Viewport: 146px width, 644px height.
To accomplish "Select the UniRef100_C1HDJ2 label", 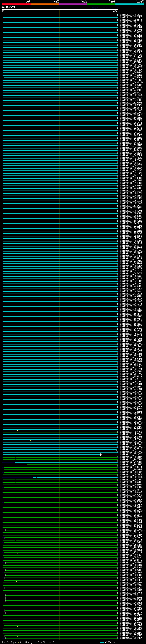I will pyautogui.click(x=131, y=128).
